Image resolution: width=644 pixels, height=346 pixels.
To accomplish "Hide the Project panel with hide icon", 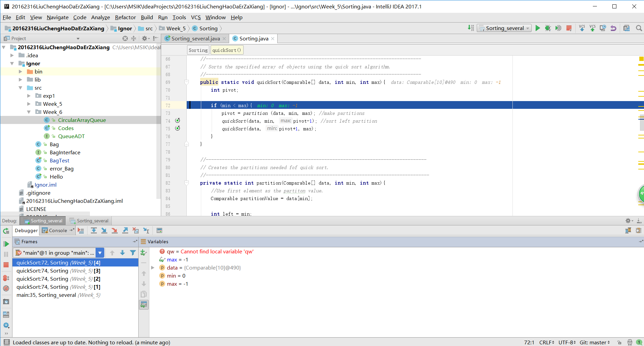I will [x=155, y=38].
